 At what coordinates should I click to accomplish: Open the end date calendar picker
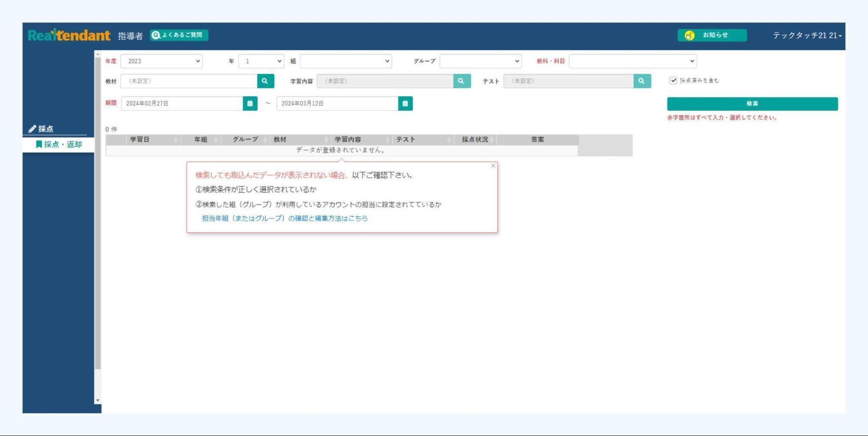405,103
